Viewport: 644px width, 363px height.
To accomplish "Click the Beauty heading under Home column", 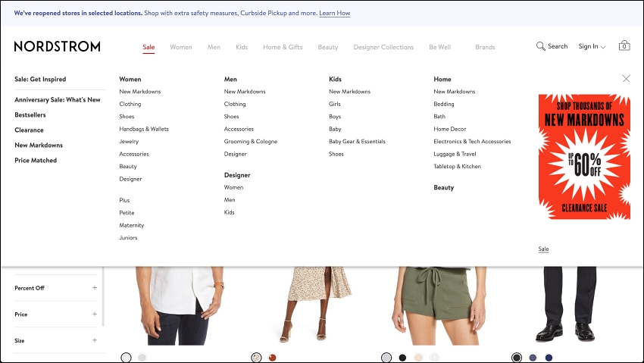I will (443, 188).
